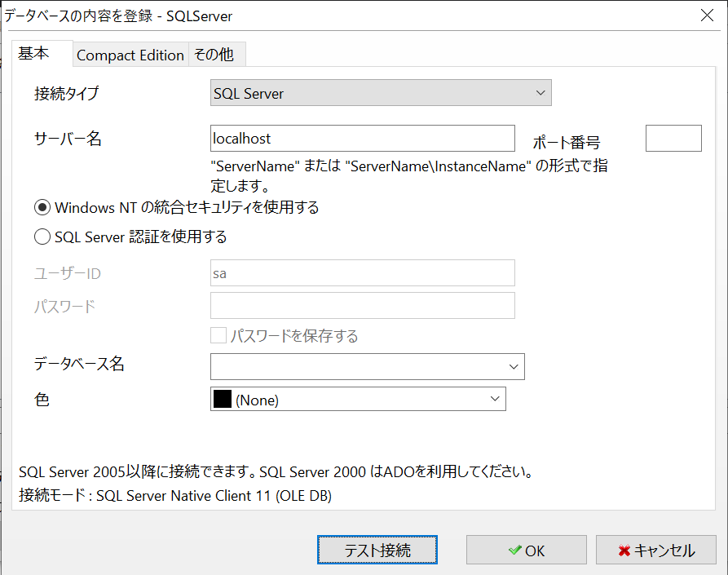
Task: Open the 接続タイプ SQL Server dropdown
Action: click(381, 93)
